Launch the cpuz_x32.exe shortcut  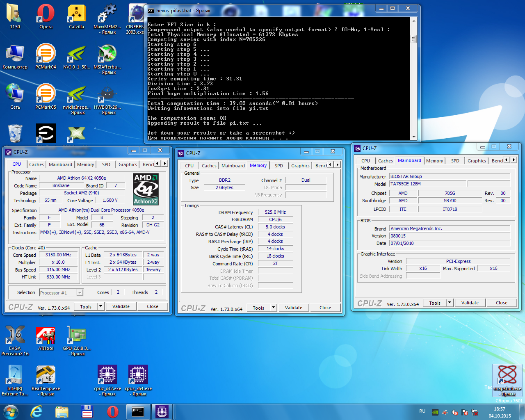pos(107,381)
